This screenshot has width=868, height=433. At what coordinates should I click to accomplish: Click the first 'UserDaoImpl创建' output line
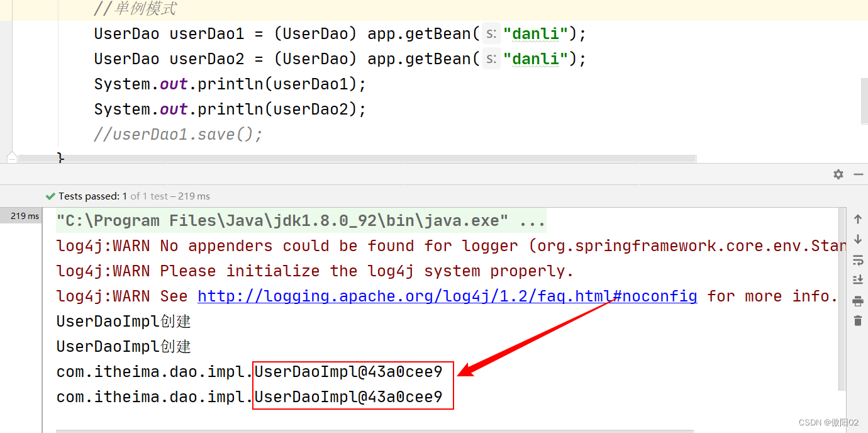(x=124, y=322)
